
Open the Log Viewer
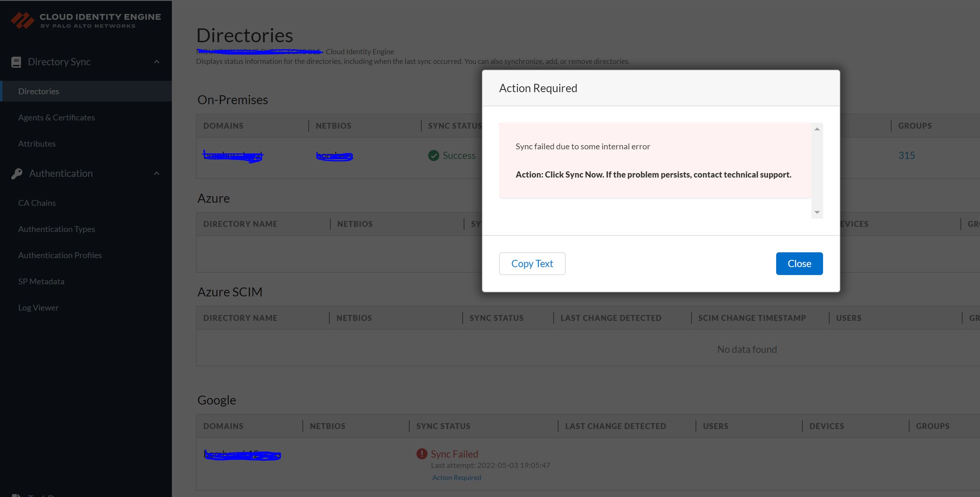coord(38,307)
